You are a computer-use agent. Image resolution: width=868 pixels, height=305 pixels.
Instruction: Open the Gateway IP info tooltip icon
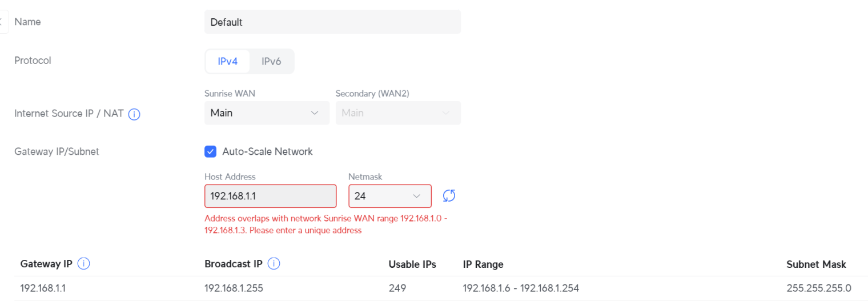coord(84,264)
